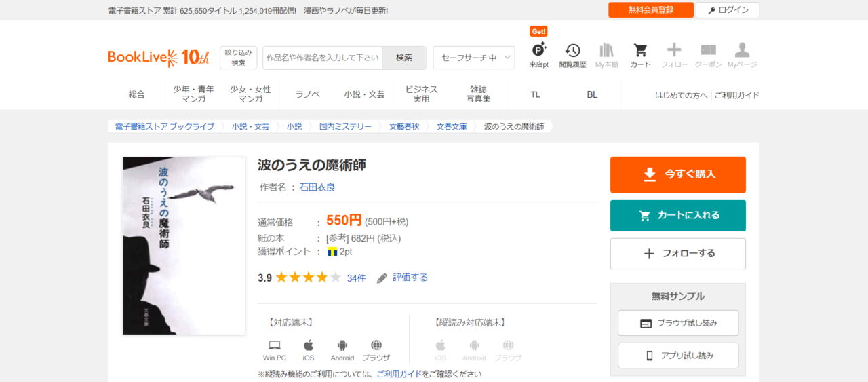
Task: Add book with カートに入れる button
Action: (x=677, y=216)
